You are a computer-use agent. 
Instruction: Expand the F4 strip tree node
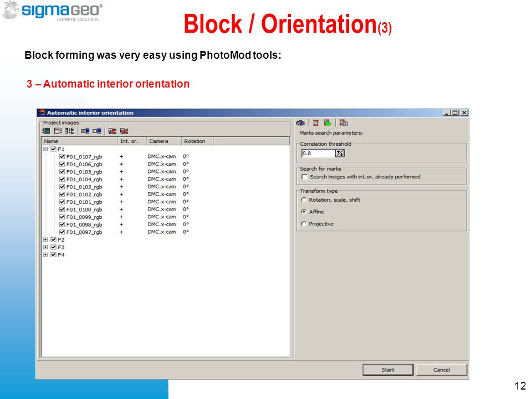(x=45, y=254)
